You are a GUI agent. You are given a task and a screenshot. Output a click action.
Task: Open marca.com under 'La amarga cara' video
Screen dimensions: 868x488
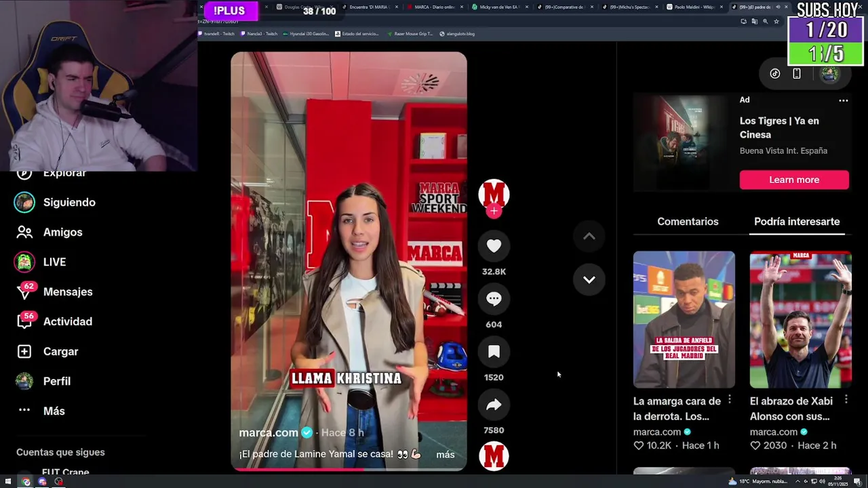(656, 432)
